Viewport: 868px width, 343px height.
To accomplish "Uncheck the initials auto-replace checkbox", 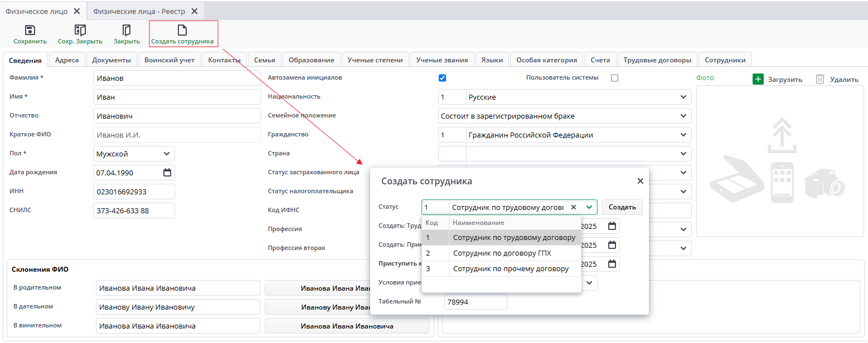I will tap(443, 78).
